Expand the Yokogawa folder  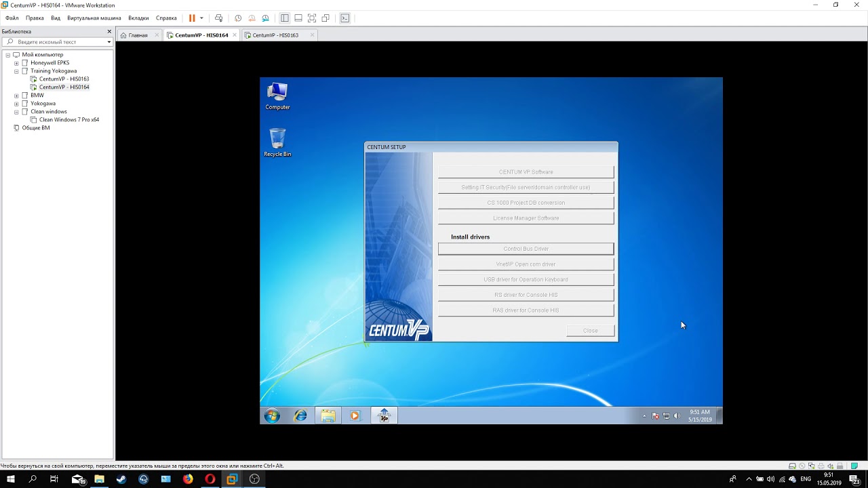click(16, 104)
